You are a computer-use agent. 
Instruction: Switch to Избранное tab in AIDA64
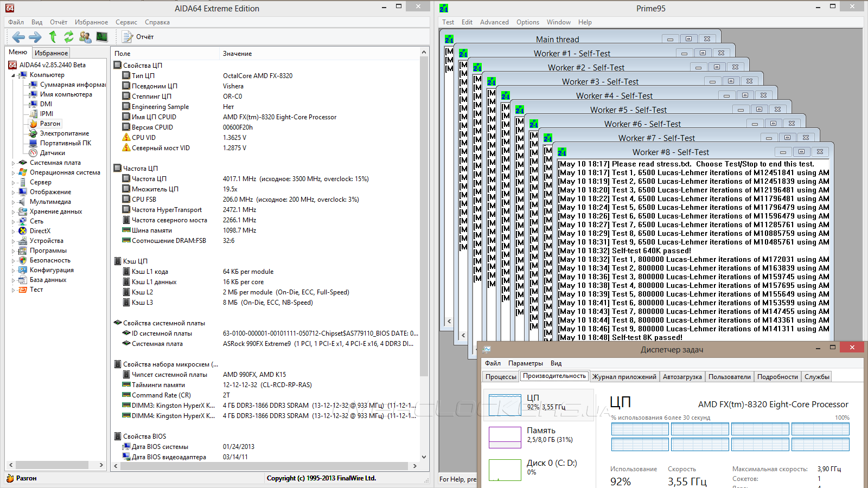[51, 53]
